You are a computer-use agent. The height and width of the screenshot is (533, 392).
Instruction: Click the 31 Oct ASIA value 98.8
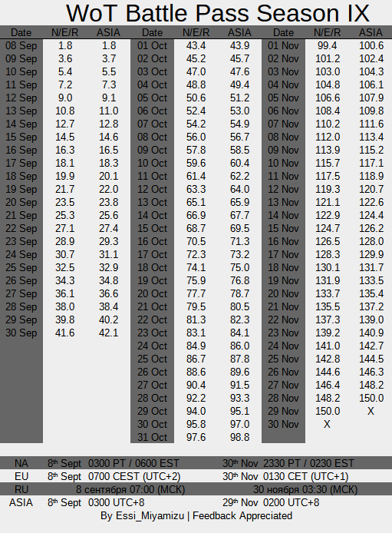click(239, 437)
